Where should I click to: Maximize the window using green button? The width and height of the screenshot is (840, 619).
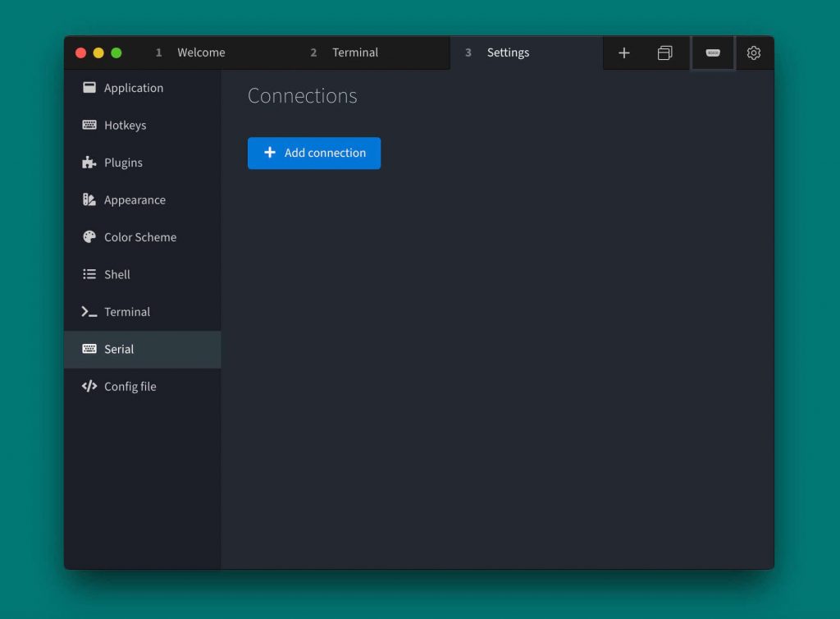[116, 53]
